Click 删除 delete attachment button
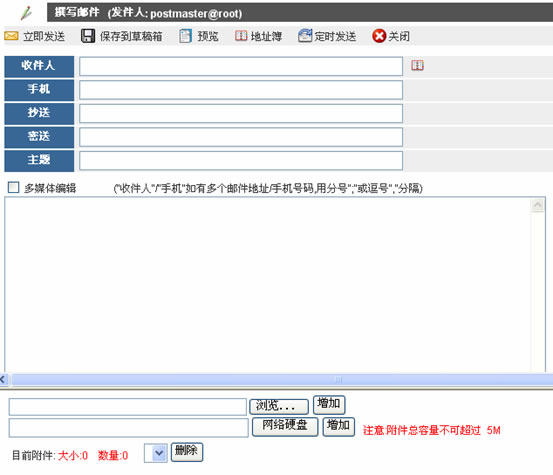The image size is (553, 475). coord(187,452)
